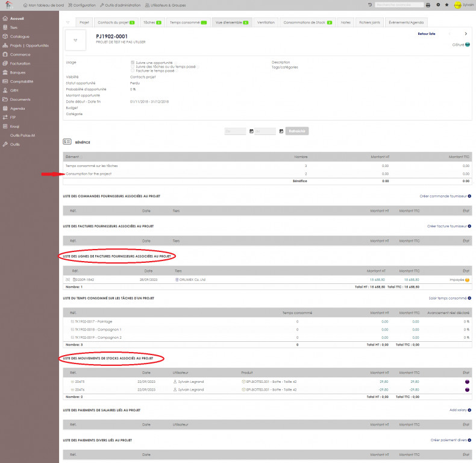Click Add salary link
Viewport: 476px width, 463px height.
458,410
